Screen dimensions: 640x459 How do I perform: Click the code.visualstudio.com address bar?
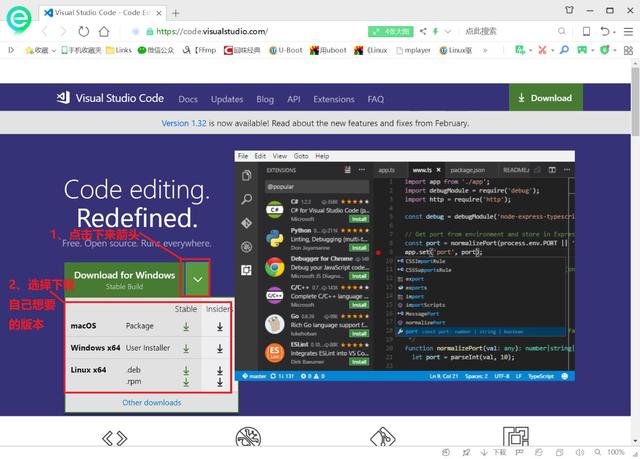point(212,31)
